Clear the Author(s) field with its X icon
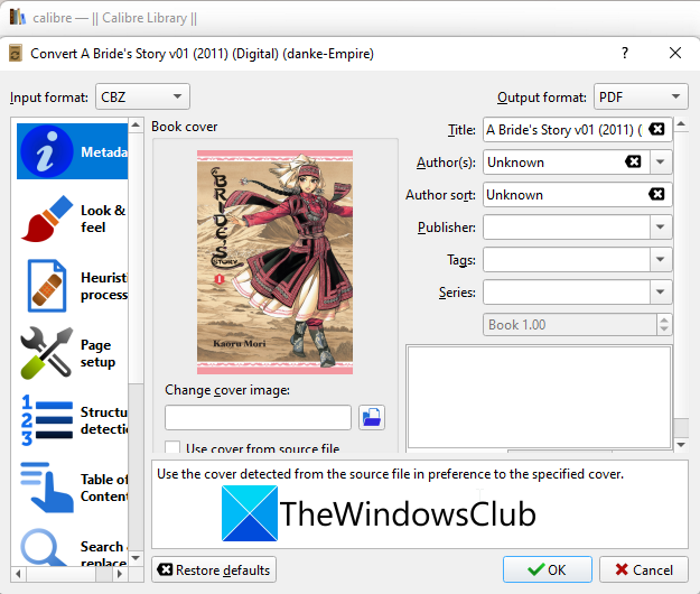Screen dimensions: 700x594 pyautogui.click(x=633, y=162)
